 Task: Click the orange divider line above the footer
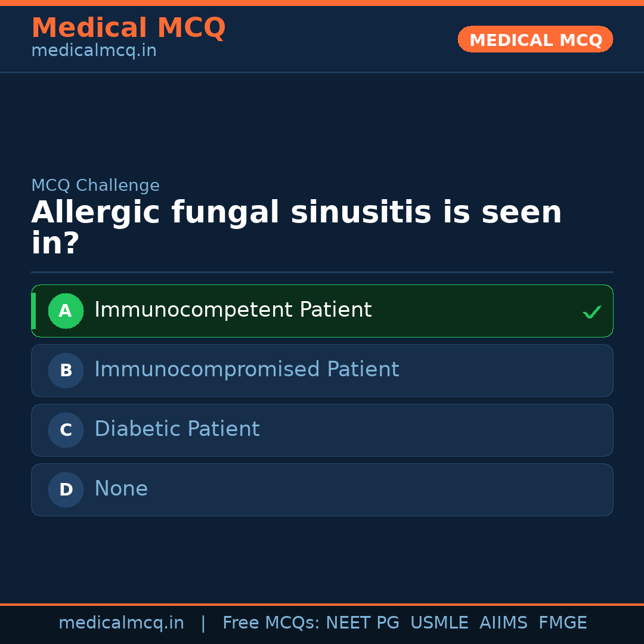point(322,603)
